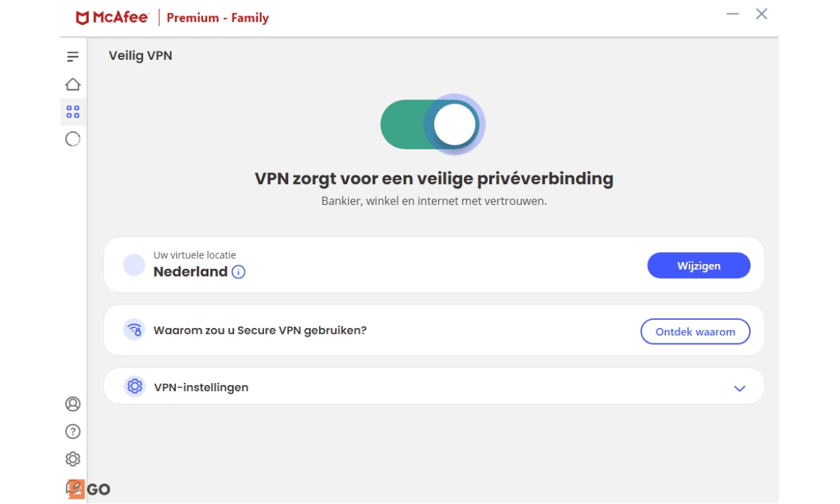This screenshot has width=840, height=504.
Task: Click the virtual location flag circle
Action: [134, 265]
